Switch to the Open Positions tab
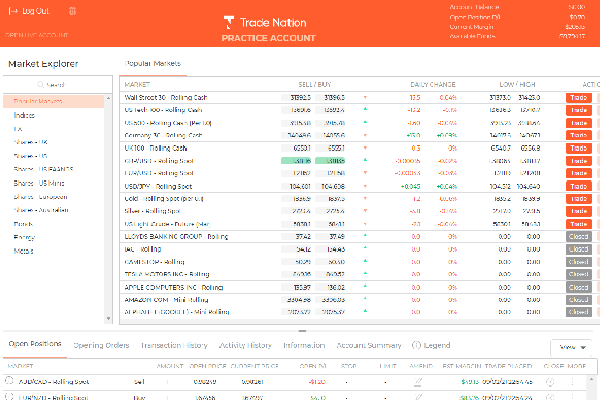This screenshot has width=600, height=400. tap(35, 344)
